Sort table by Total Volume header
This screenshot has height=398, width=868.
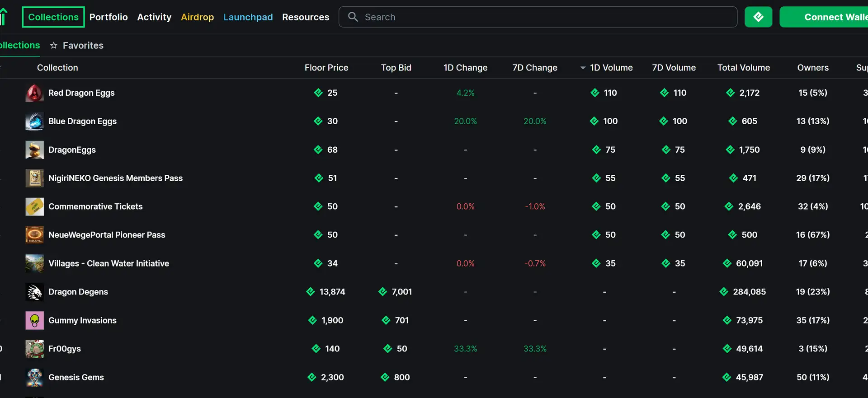743,68
